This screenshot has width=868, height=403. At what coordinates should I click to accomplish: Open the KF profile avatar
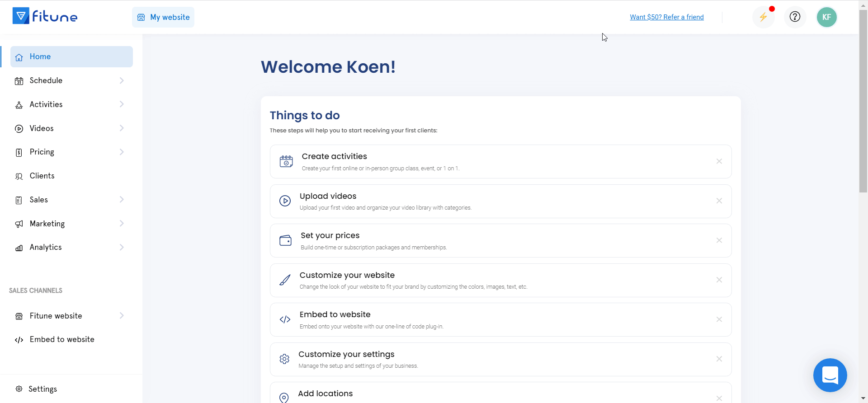(826, 17)
